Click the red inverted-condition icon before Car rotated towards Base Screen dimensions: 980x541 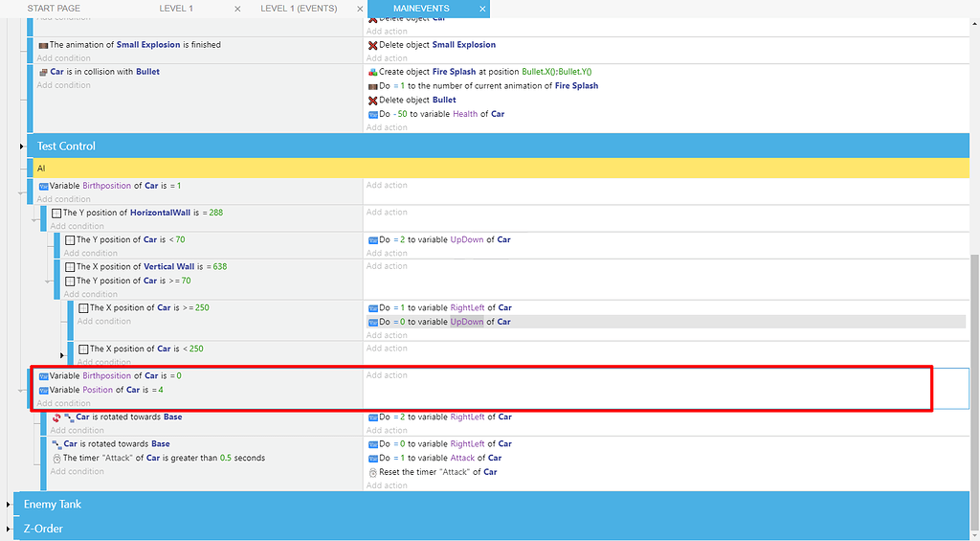[56, 417]
